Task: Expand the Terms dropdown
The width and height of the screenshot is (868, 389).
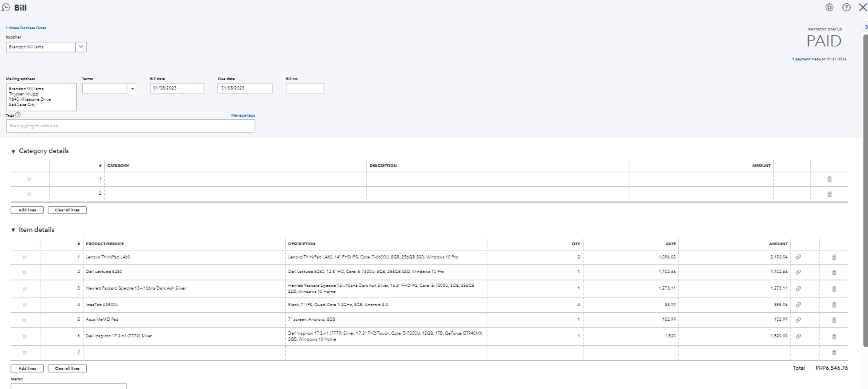Action: tap(132, 88)
